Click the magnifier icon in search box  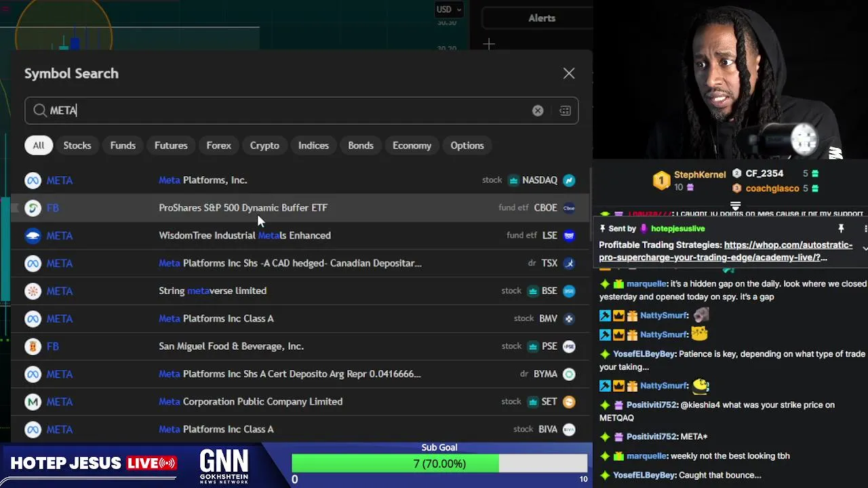pos(40,110)
